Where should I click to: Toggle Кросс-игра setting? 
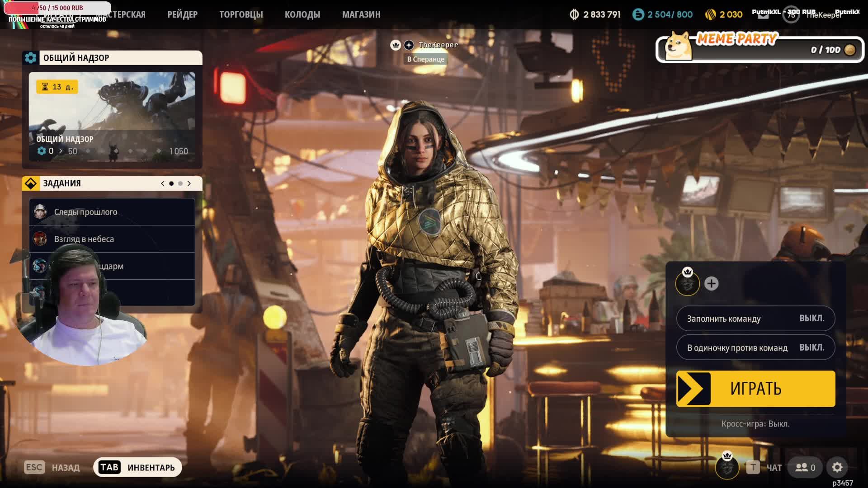coord(755,424)
